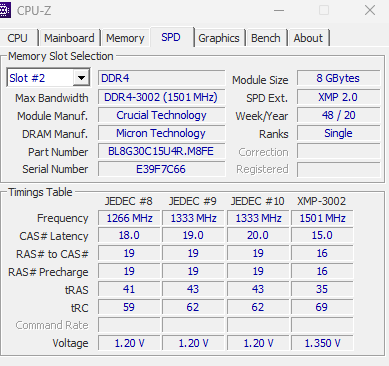Click the JEDEC #8 frequency 1266 MHz

129,218
